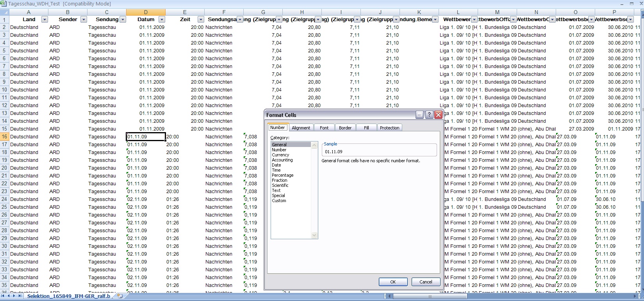Open the column K filter dropdown
Screen dimensions: 644x301
tap(435, 19)
